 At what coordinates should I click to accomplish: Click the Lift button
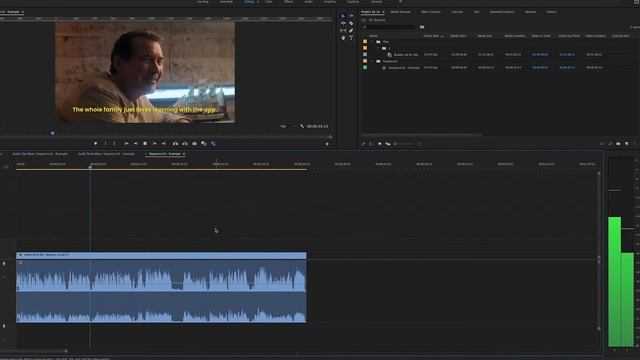[176, 144]
